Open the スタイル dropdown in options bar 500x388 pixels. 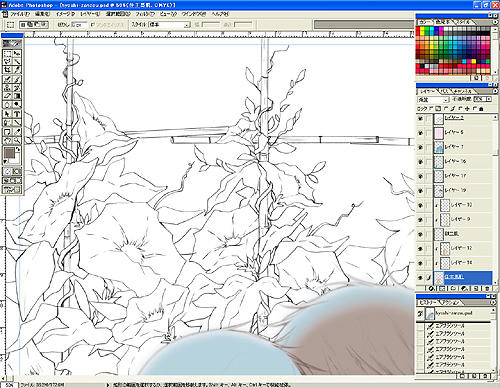click(x=169, y=25)
